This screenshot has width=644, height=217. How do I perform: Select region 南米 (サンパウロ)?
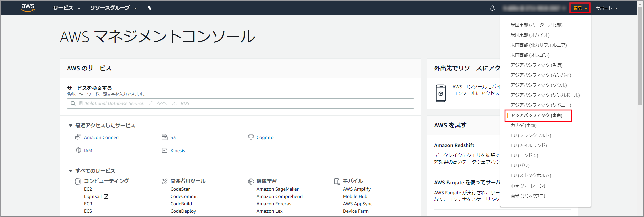pos(528,196)
